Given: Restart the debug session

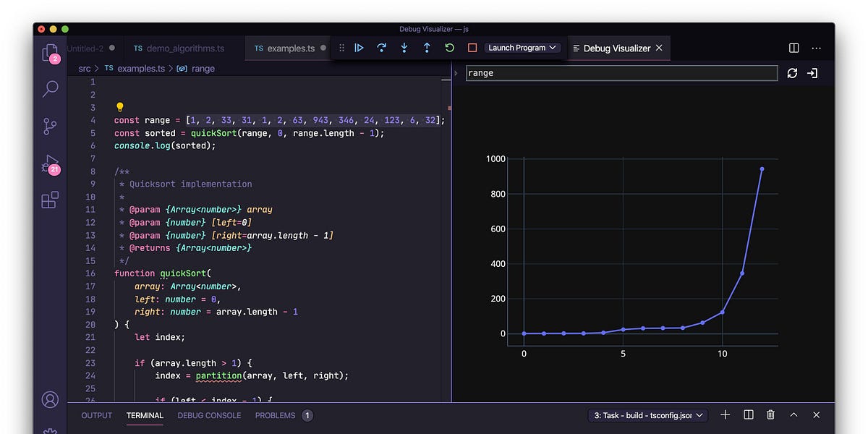Looking at the screenshot, I should pyautogui.click(x=449, y=48).
